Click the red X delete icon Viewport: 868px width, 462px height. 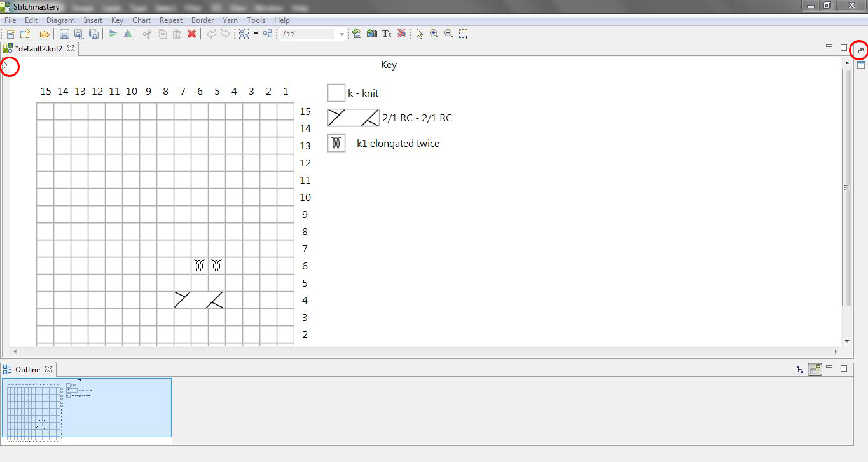tap(191, 34)
